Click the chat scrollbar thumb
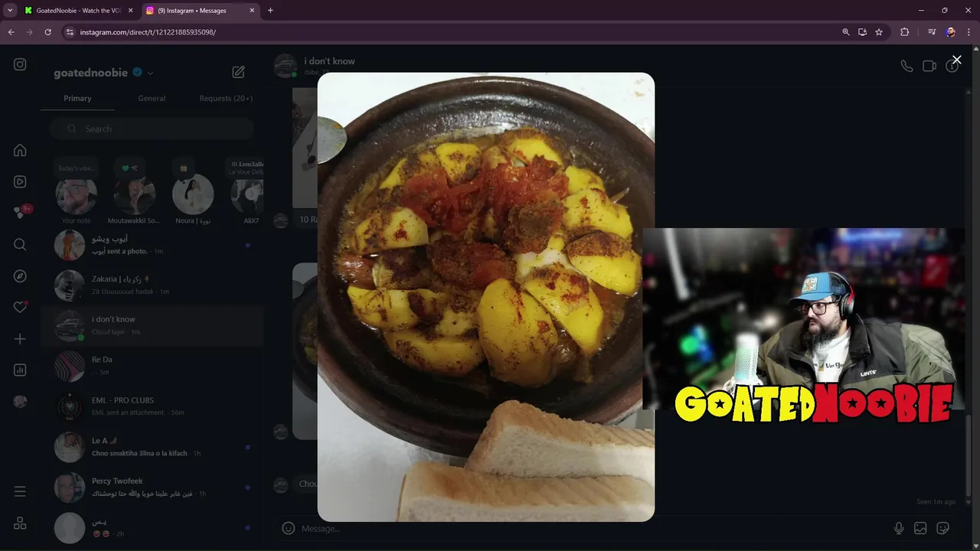The height and width of the screenshot is (551, 980). point(969,455)
